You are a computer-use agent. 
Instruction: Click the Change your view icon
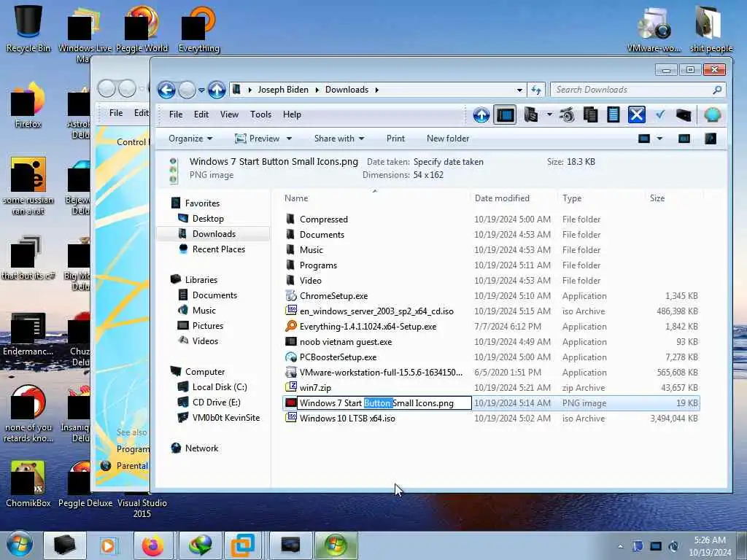pyautogui.click(x=644, y=139)
